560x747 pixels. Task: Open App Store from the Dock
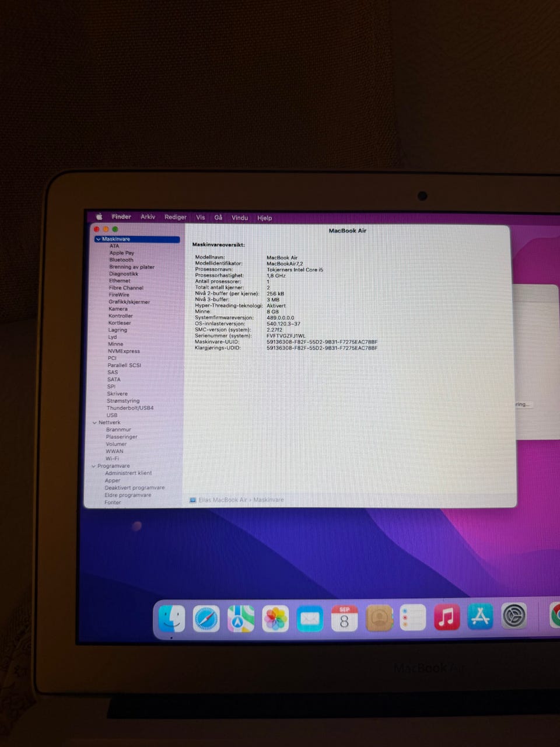[x=481, y=617]
